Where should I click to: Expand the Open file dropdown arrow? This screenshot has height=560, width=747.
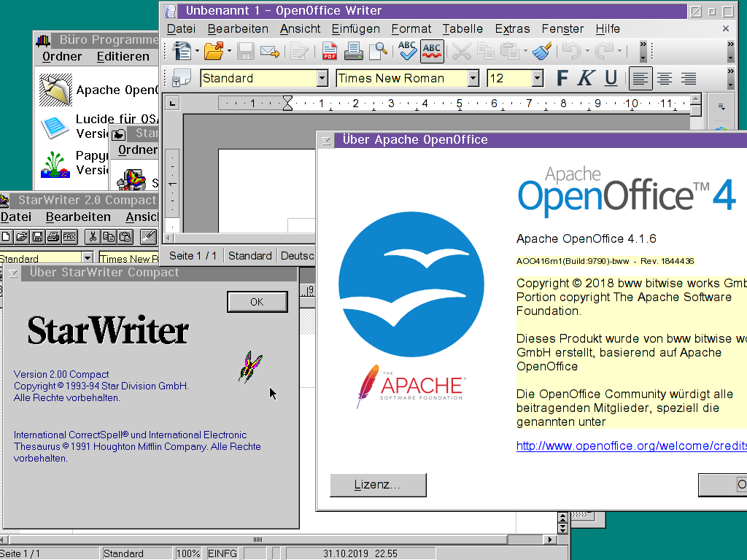coord(229,51)
